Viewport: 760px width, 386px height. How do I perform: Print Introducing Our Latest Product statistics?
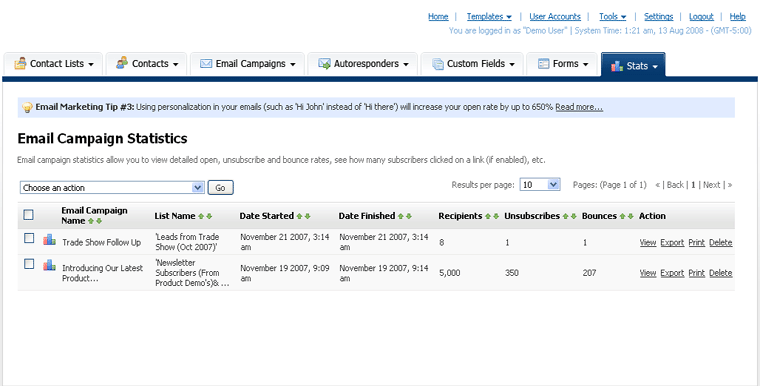click(697, 273)
